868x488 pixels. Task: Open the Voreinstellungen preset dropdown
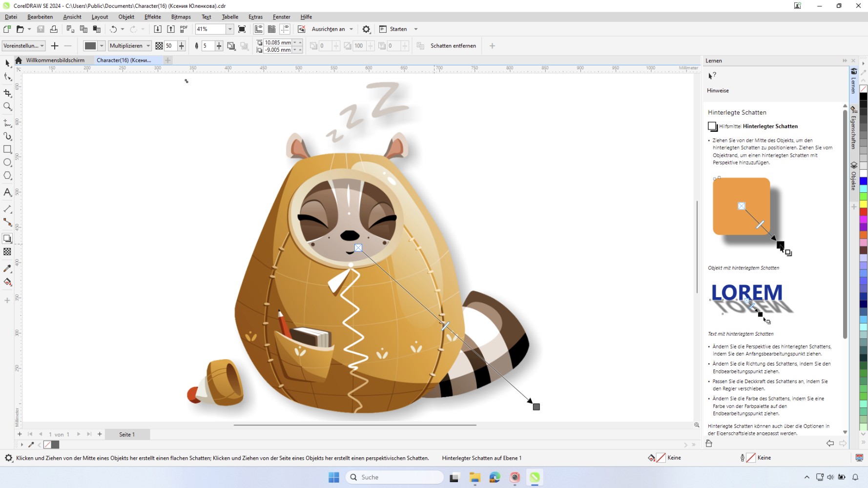click(41, 45)
